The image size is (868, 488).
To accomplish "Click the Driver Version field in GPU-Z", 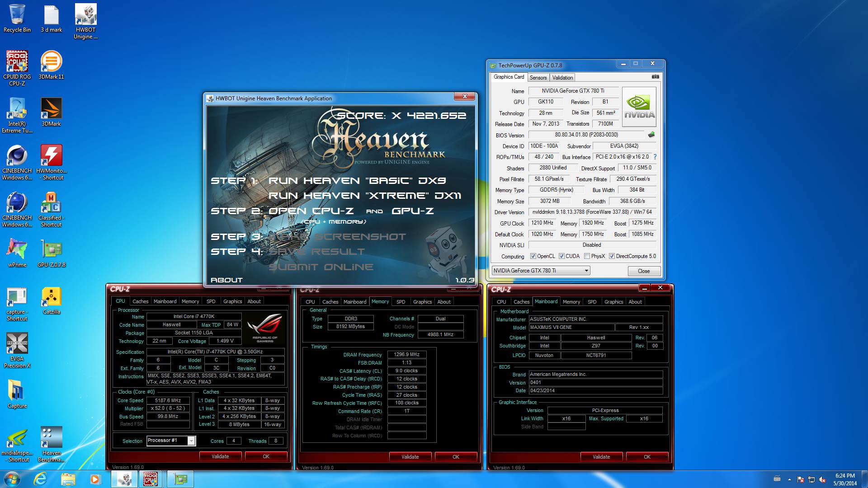I will click(x=592, y=212).
